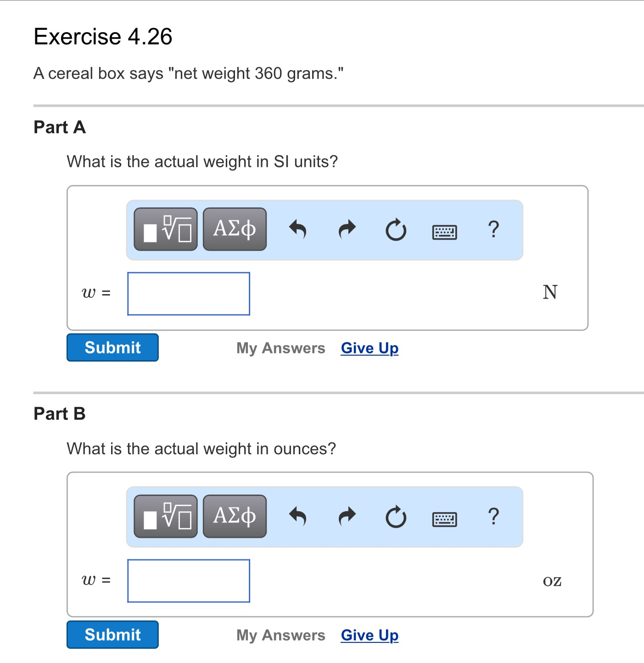The height and width of the screenshot is (663, 644).
Task: Submit the Part B answer
Action: (112, 635)
